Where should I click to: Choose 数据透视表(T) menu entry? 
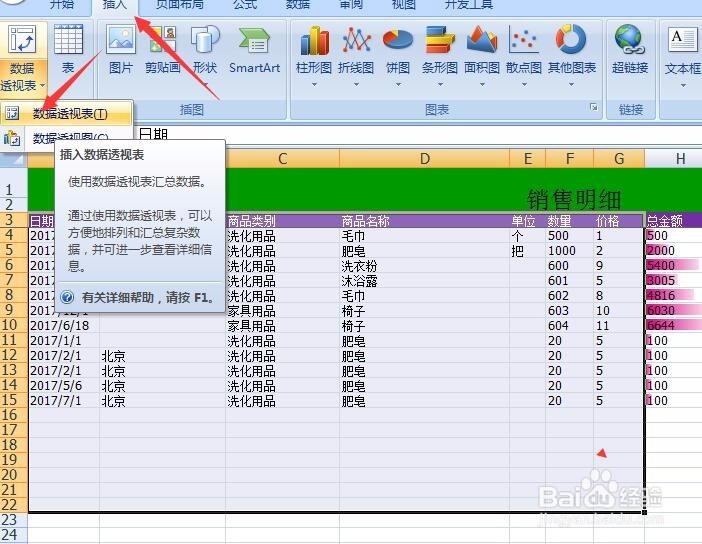tap(66, 114)
